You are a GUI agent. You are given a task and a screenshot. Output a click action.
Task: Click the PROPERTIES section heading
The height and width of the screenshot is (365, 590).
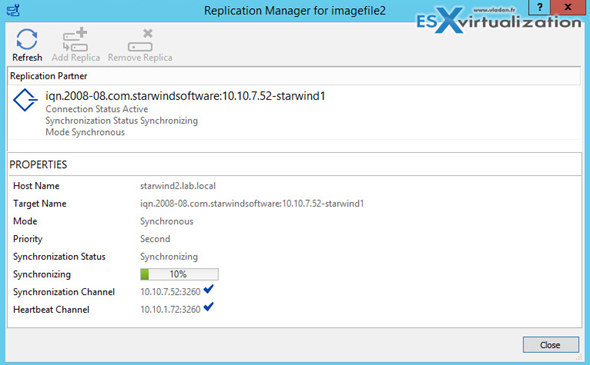[38, 164]
